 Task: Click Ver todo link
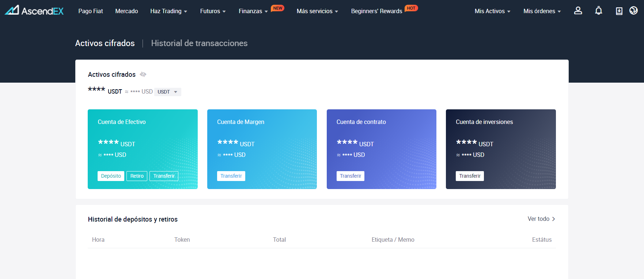(541, 219)
